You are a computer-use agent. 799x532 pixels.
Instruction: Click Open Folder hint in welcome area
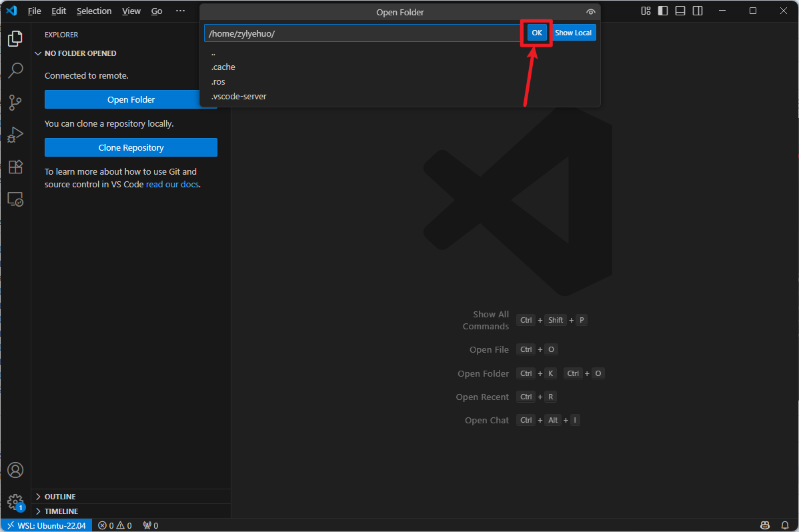tap(483, 373)
